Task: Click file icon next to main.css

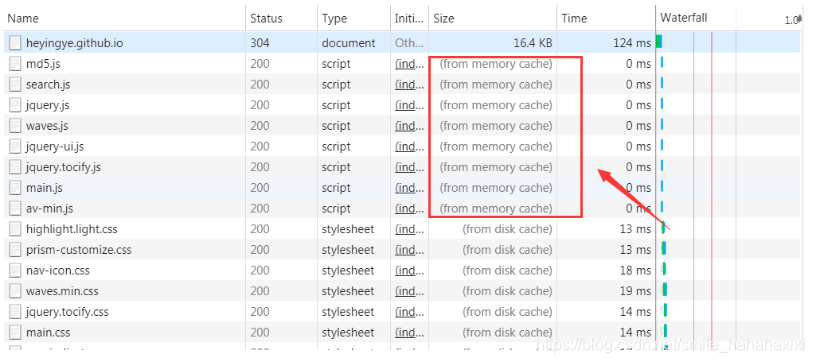Action: [16, 332]
